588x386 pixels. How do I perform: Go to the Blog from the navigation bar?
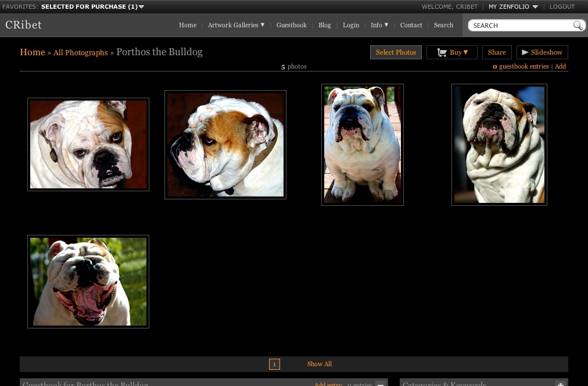coord(324,25)
